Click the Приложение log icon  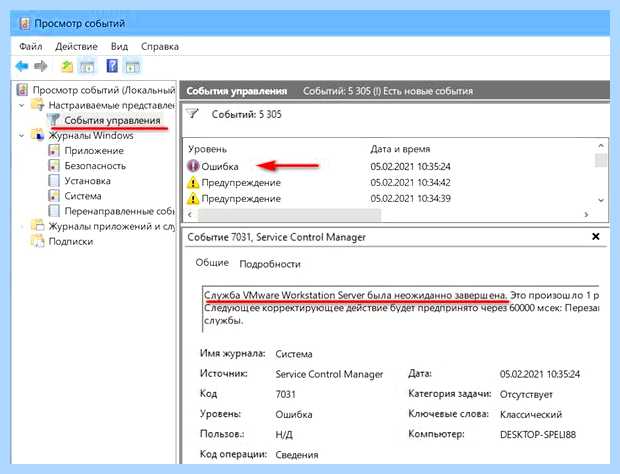pyautogui.click(x=54, y=151)
